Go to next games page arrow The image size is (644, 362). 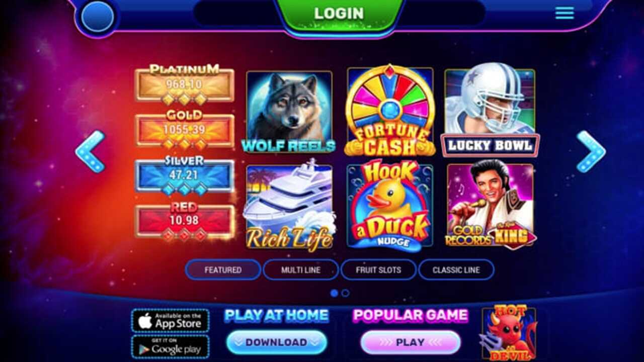coord(591,151)
